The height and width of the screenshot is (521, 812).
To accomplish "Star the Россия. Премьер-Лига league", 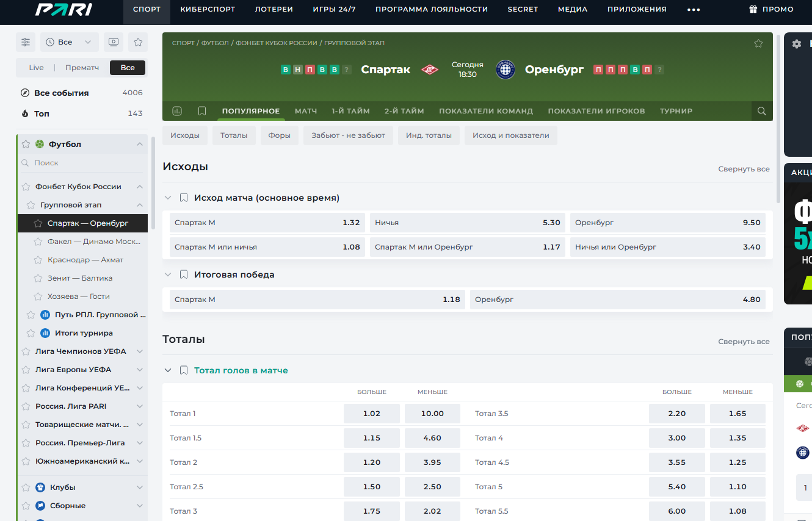I will click(26, 443).
